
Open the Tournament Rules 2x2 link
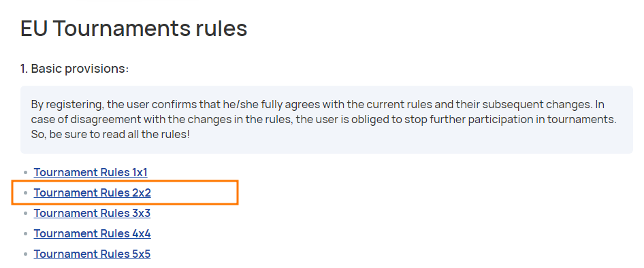pos(92,192)
